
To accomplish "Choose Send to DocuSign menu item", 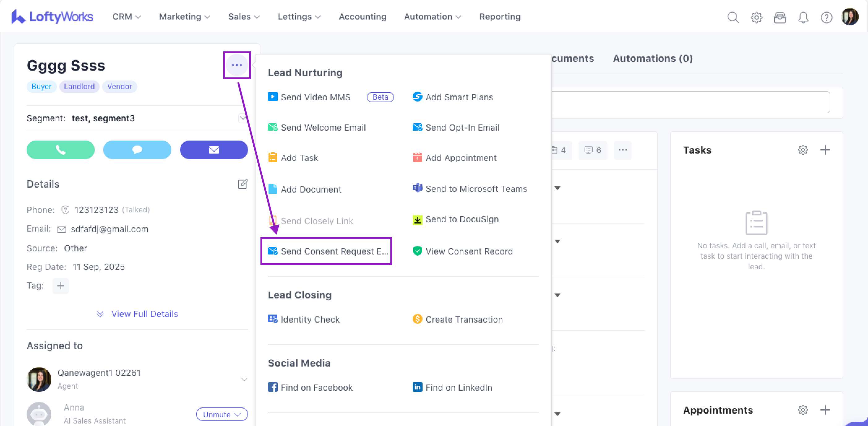I will click(462, 220).
